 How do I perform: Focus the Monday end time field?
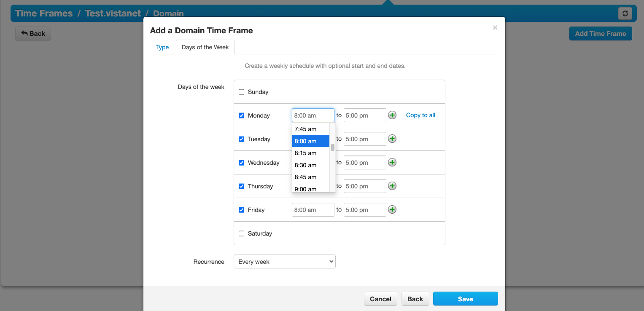click(x=365, y=115)
